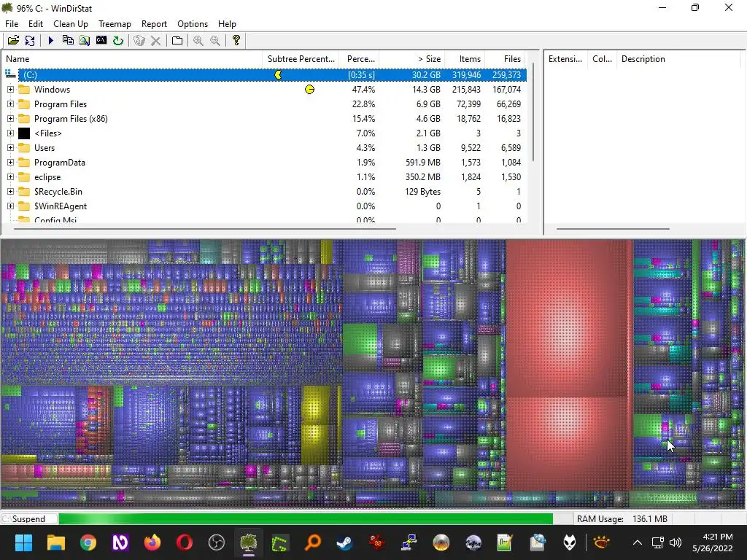Sort by the Subtree Percentage header
Image resolution: width=747 pixels, height=560 pixels.
[301, 59]
